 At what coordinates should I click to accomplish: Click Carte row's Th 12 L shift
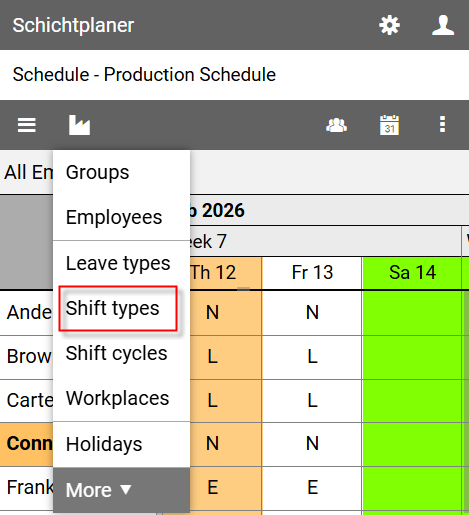pos(226,401)
